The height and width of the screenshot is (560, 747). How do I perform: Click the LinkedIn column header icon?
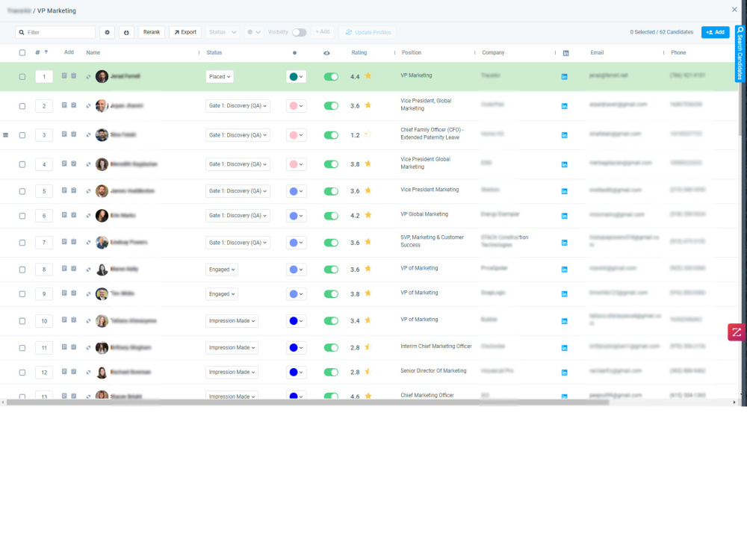(x=565, y=53)
